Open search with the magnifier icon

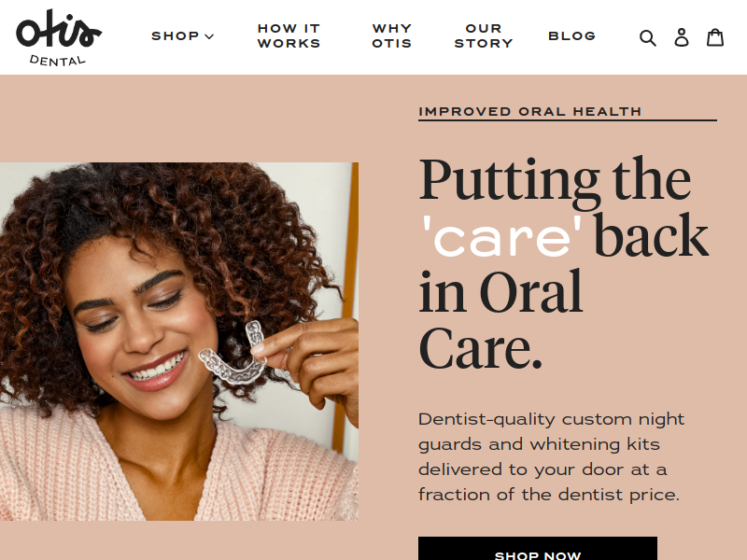point(647,37)
